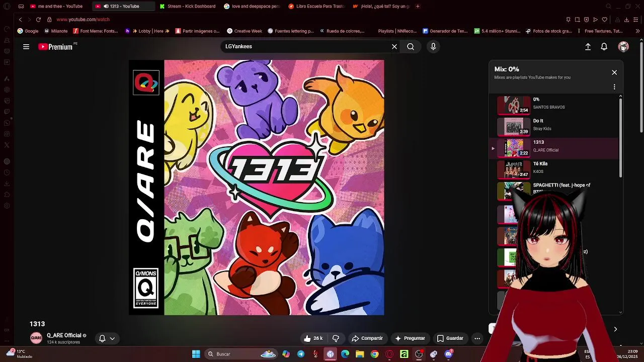Open weather widget showing 13°C Nublado
Viewport: 644px width, 362px height.
[20, 354]
